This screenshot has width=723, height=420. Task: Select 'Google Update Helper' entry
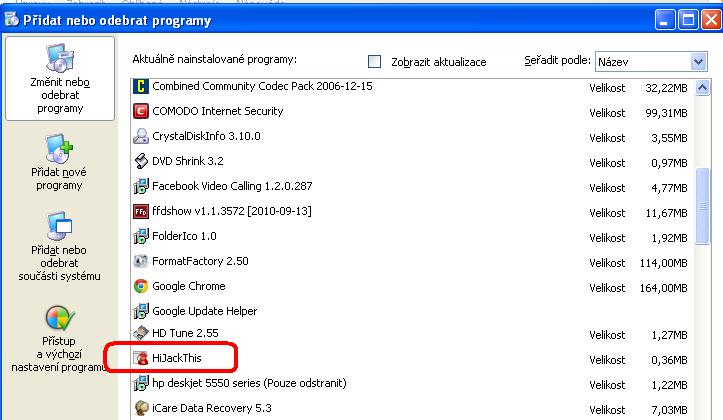pyautogui.click(x=204, y=311)
